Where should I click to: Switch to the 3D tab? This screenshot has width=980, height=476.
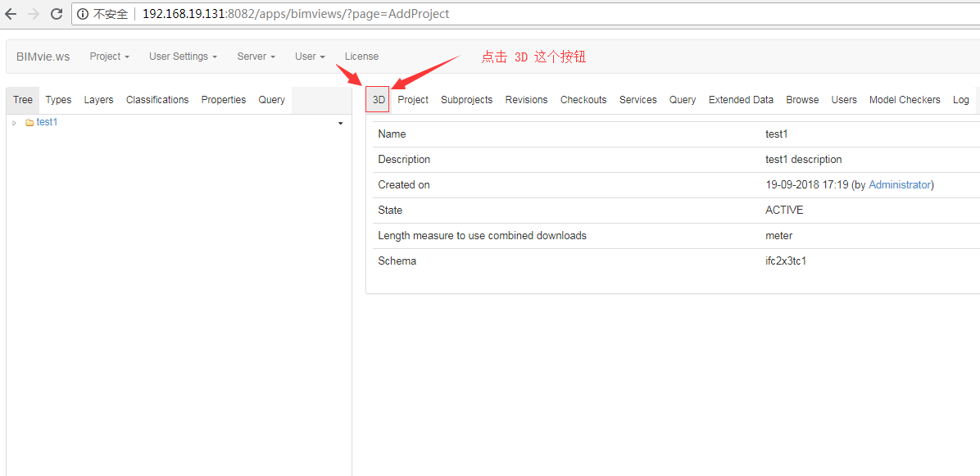(x=378, y=99)
